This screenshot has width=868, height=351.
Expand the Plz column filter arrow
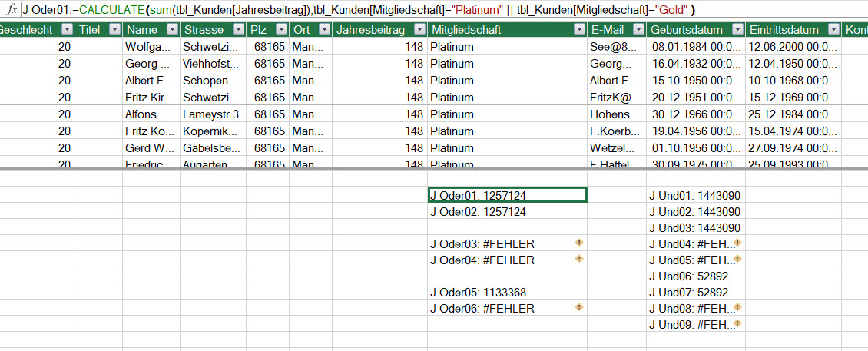pyautogui.click(x=280, y=30)
